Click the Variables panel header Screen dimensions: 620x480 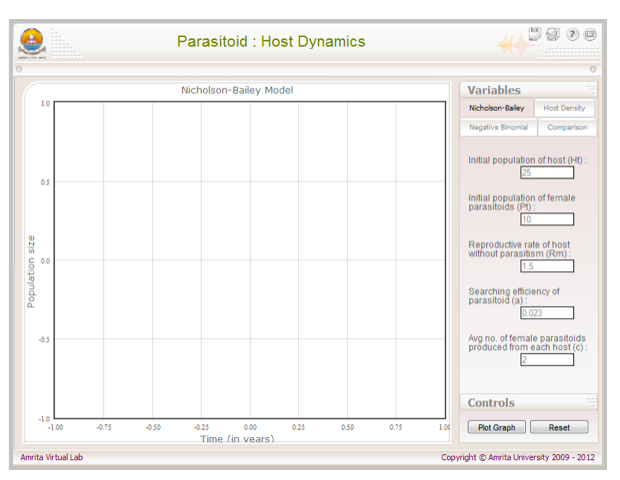(x=529, y=90)
